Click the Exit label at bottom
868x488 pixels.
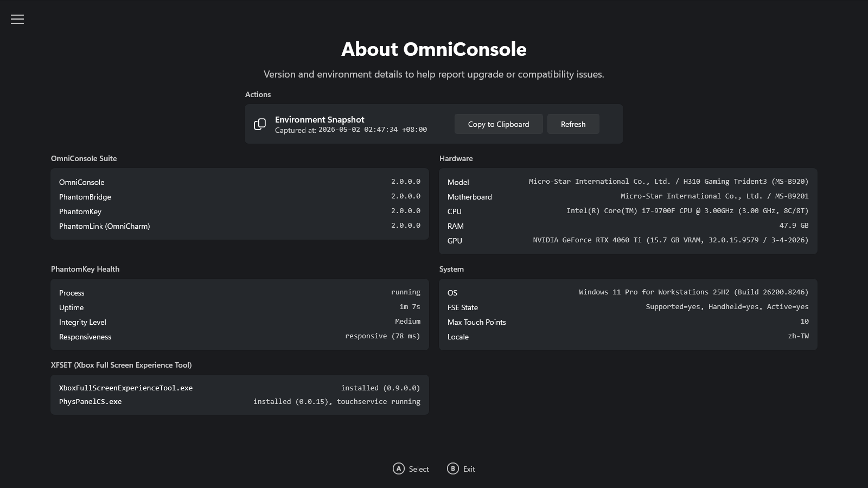pos(469,469)
